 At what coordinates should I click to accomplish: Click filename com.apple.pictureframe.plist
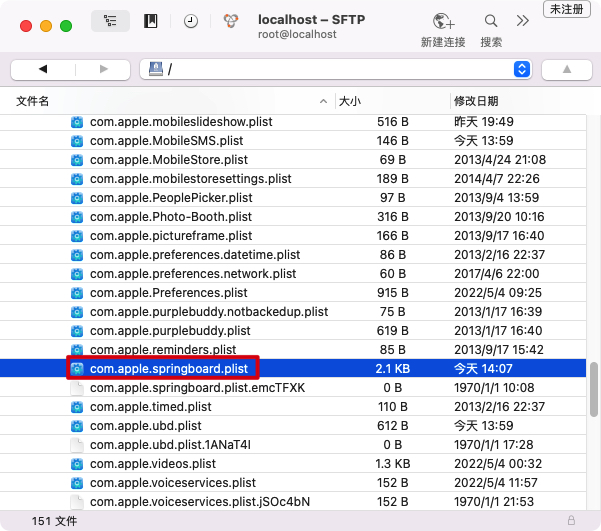pyautogui.click(x=171, y=236)
